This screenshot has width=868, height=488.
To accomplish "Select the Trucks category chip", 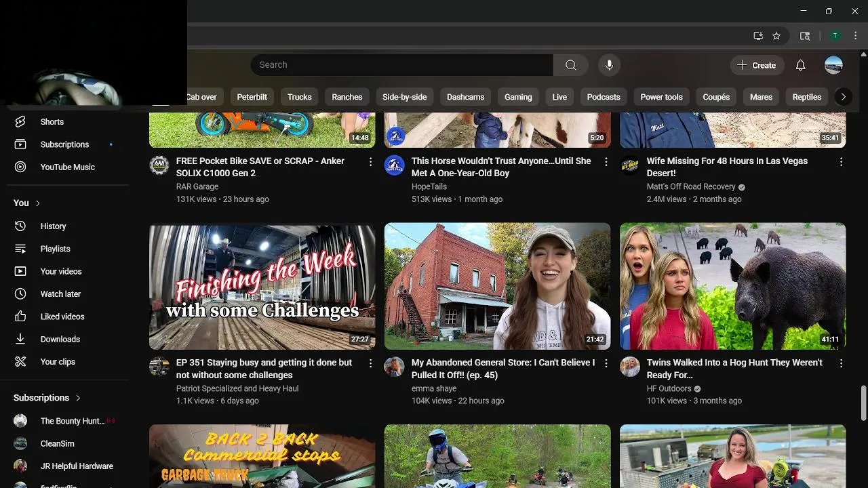I will point(299,97).
